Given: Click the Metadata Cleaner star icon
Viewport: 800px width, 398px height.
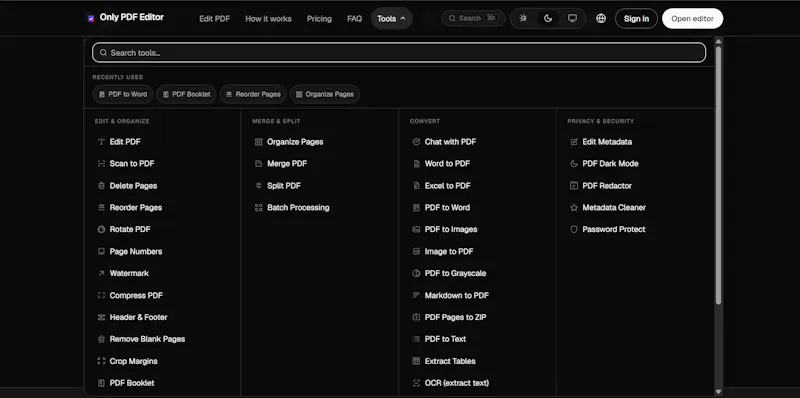Looking at the screenshot, I should (x=574, y=208).
